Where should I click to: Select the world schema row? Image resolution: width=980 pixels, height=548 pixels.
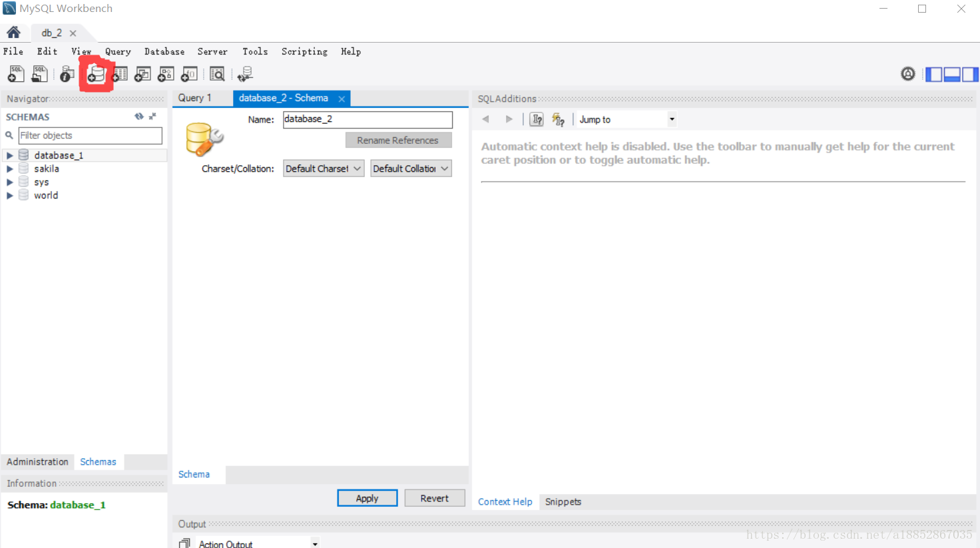[x=84, y=195]
